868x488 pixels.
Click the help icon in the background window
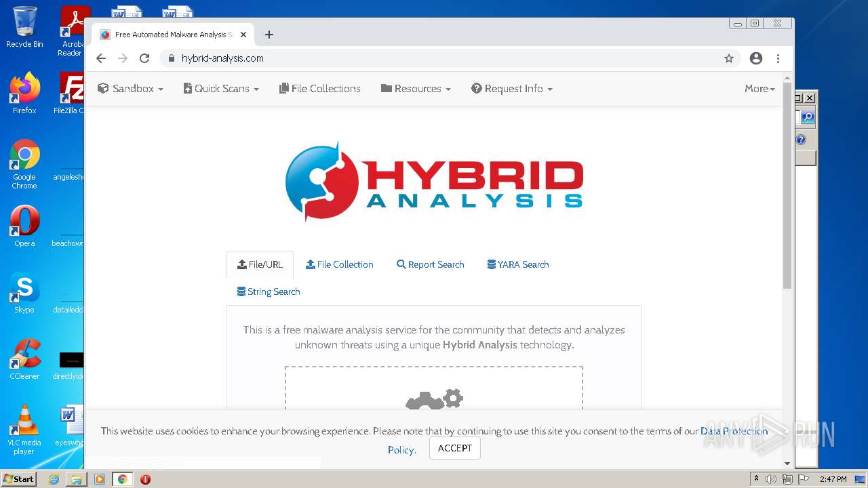[x=801, y=140]
